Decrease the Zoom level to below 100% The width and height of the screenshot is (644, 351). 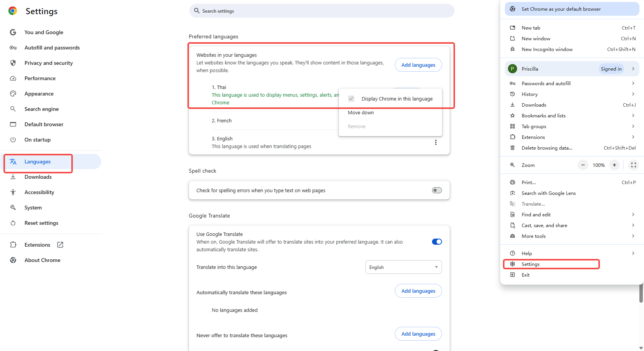click(x=583, y=165)
